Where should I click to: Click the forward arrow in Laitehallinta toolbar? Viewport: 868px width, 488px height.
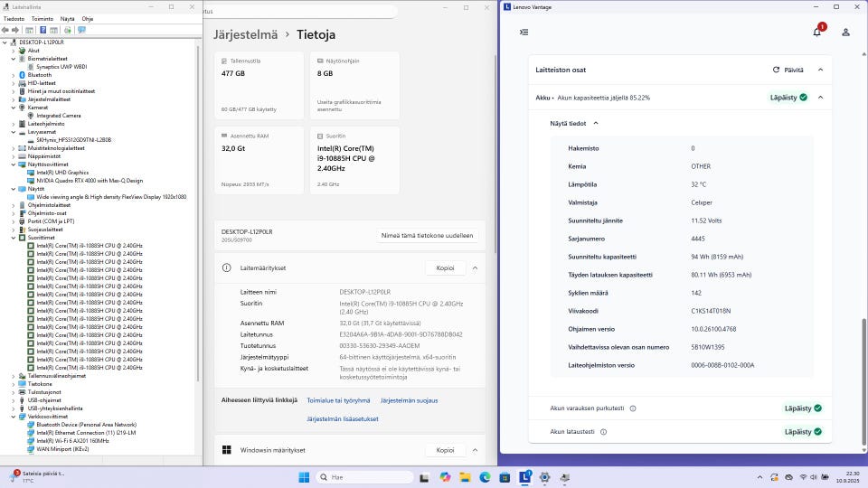pos(15,30)
